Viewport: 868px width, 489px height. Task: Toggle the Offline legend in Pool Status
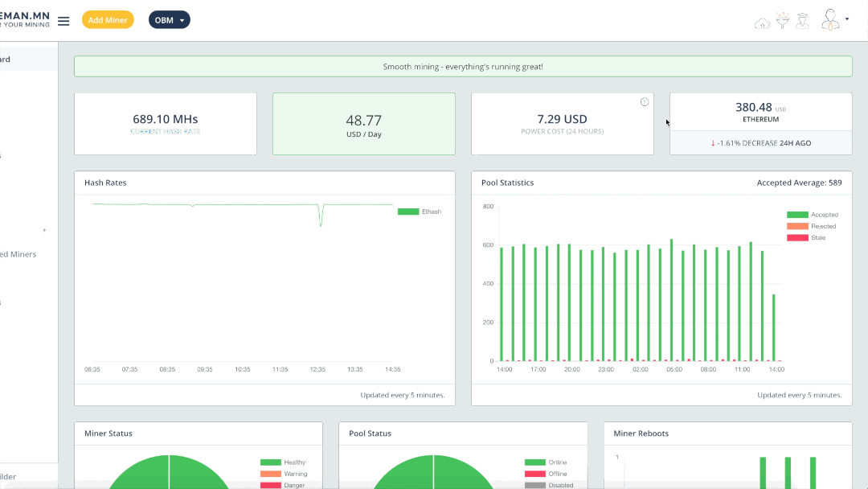click(x=546, y=474)
